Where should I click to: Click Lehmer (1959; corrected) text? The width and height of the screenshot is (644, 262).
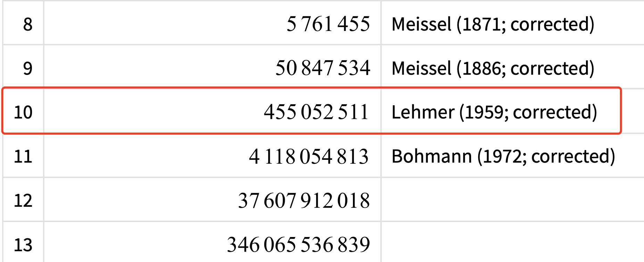(494, 112)
